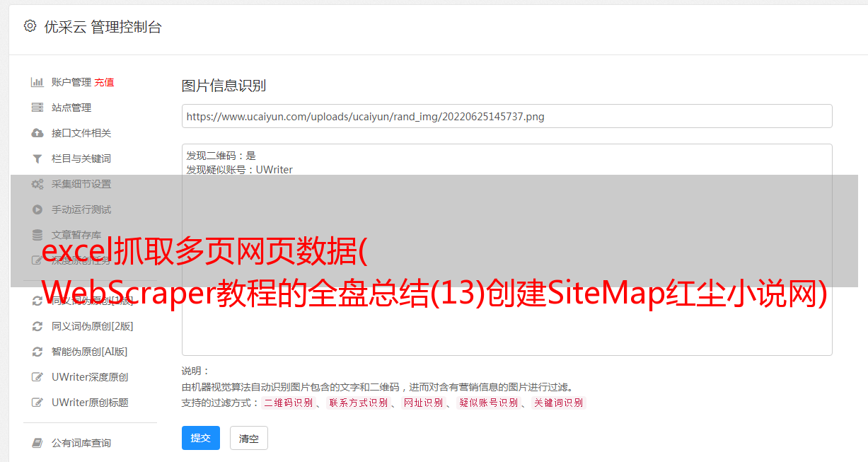The height and width of the screenshot is (462, 868).
Task: Open the 站点管理 menu item
Action: [71, 108]
